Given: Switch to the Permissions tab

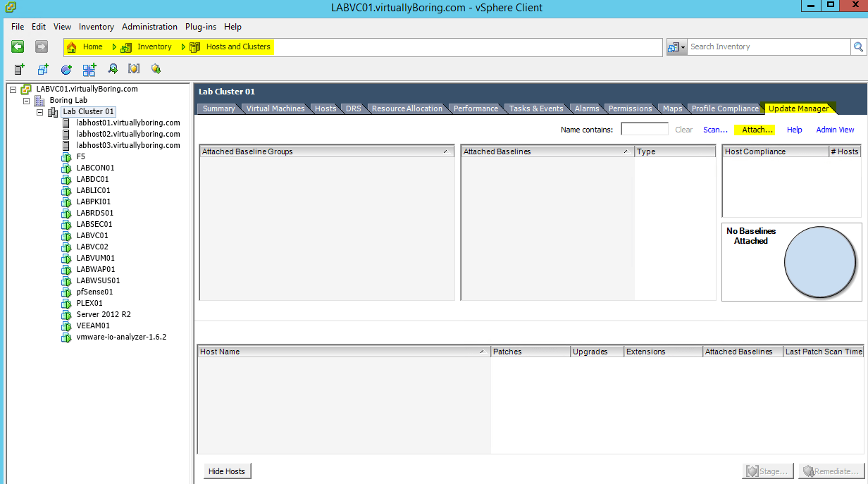Looking at the screenshot, I should tap(631, 108).
